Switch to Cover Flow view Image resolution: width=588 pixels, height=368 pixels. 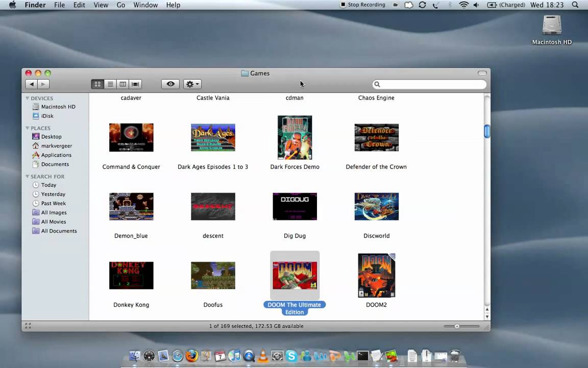135,84
